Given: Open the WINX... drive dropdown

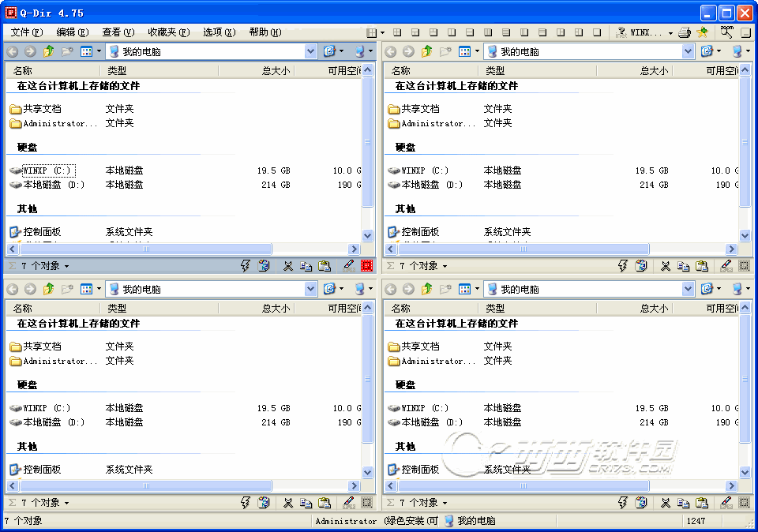Looking at the screenshot, I should 670,33.
